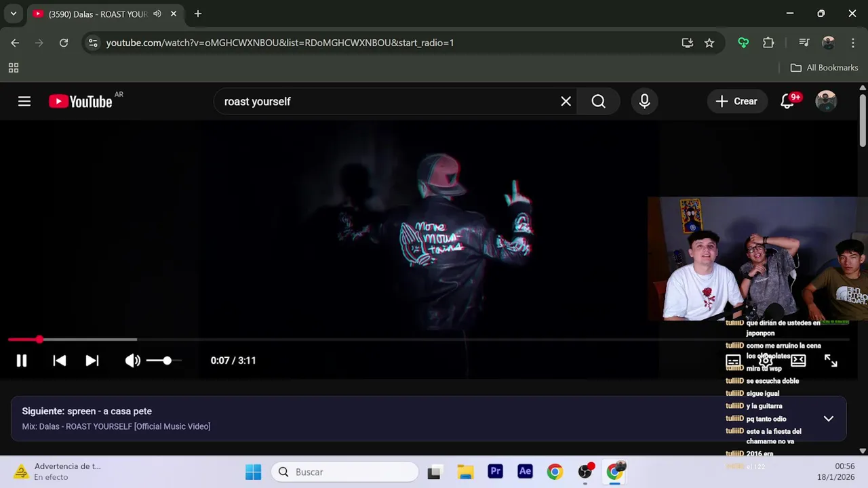Start voice search with the microphone

[644, 102]
